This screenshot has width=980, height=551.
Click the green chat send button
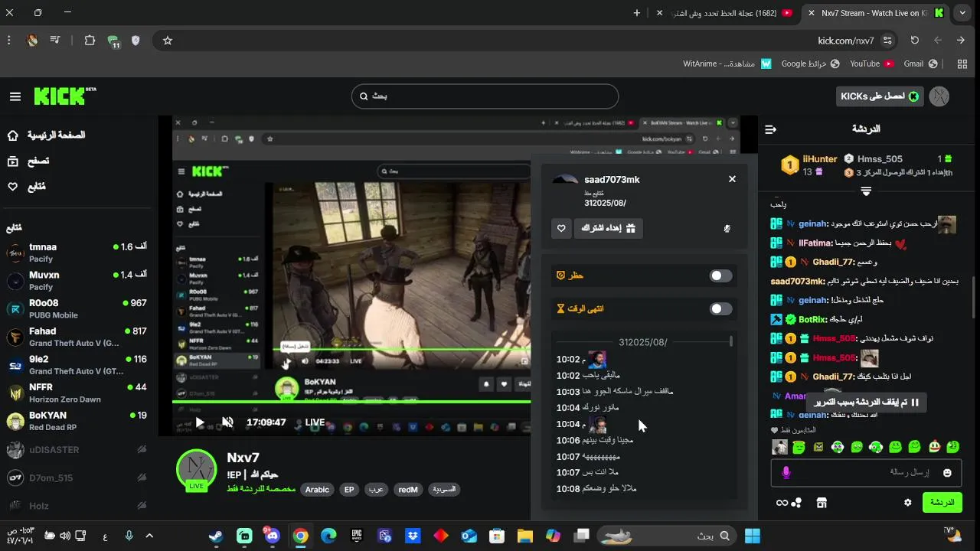[942, 503]
